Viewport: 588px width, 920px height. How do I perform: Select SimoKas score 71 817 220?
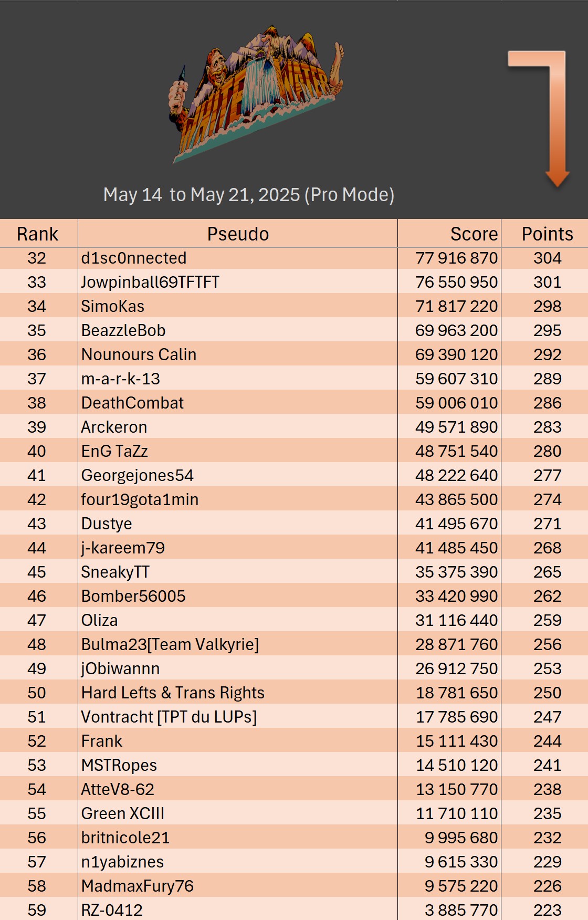[456, 306]
